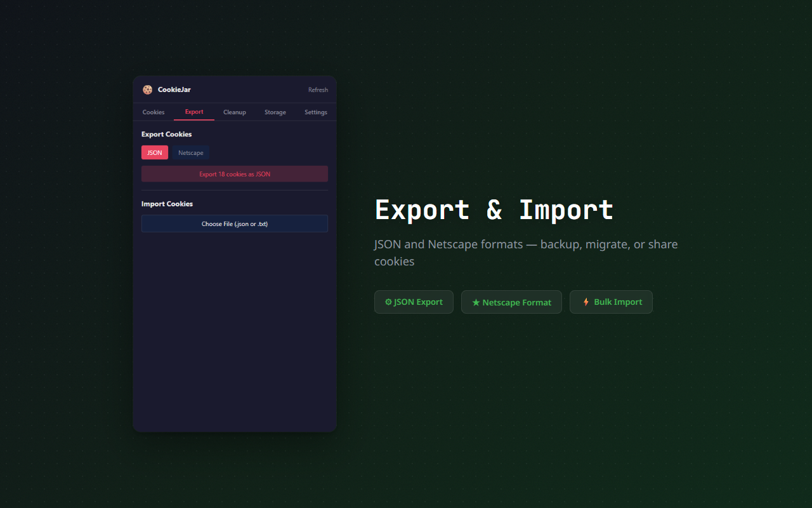Click the Bulk Import feature badge
This screenshot has height=508, width=812.
(x=611, y=302)
